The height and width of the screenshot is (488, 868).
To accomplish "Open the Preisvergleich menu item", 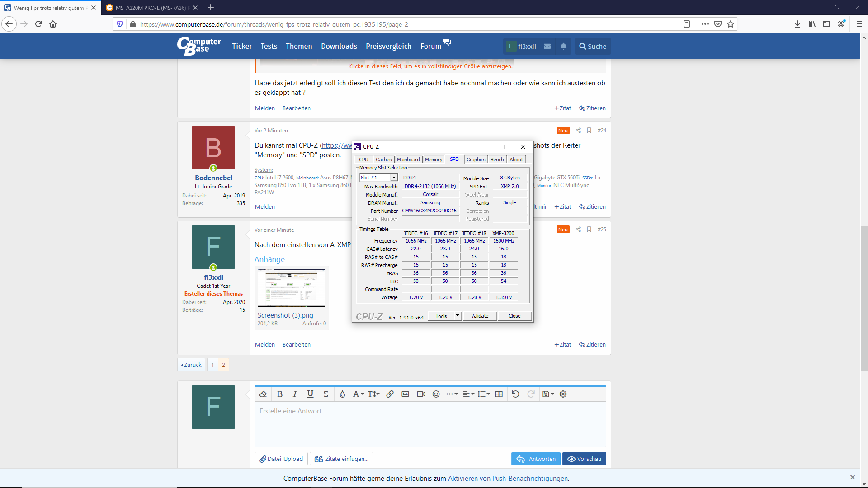I will [x=388, y=46].
